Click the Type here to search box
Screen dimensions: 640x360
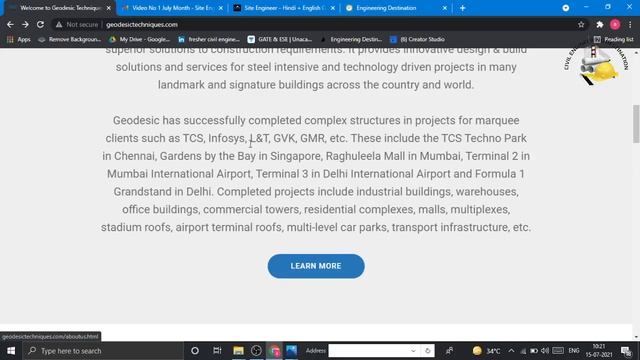(x=103, y=351)
